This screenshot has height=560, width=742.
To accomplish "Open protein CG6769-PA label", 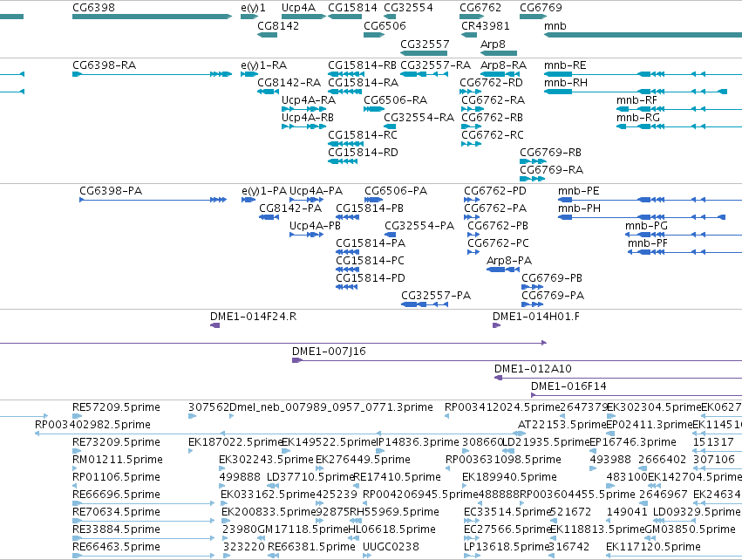I will (x=553, y=296).
